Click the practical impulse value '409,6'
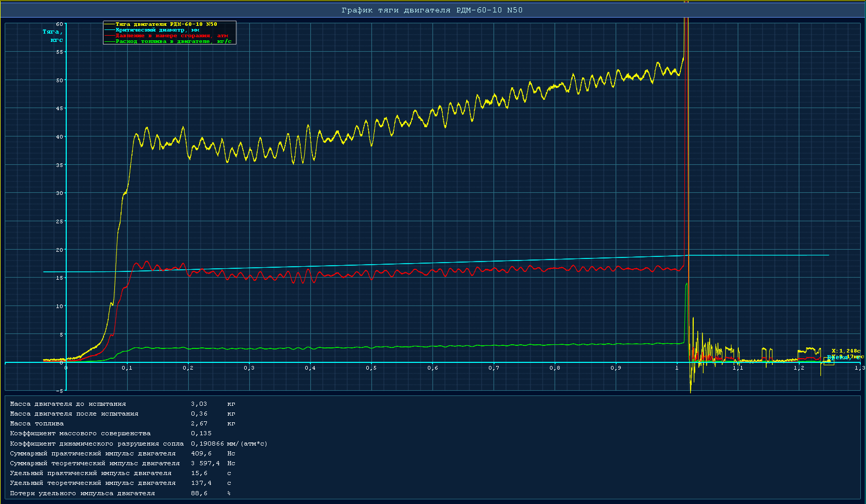The height and width of the screenshot is (504, 866). (201, 454)
